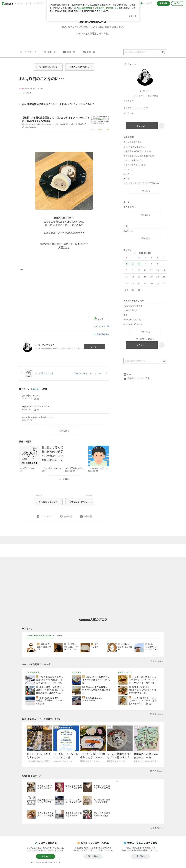Open the 動画一覧 nav item
This screenshot has width=186, height=868.
(x=89, y=52)
